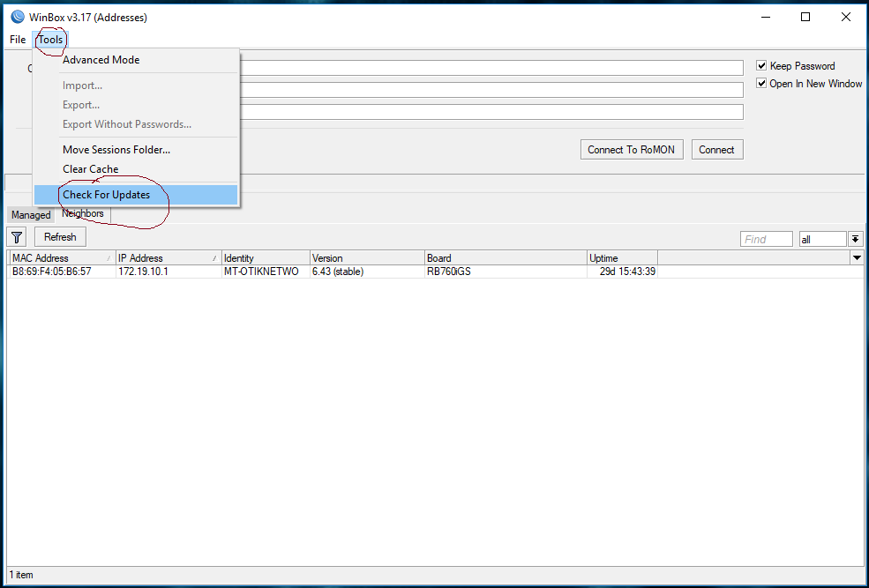Image resolution: width=869 pixels, height=588 pixels.
Task: Select MAC address B8:69:F4:05:B6:57 cell
Action: pos(63,272)
